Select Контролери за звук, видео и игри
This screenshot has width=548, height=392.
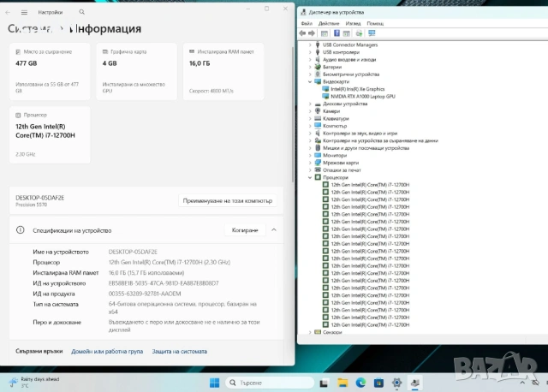pyautogui.click(x=360, y=134)
